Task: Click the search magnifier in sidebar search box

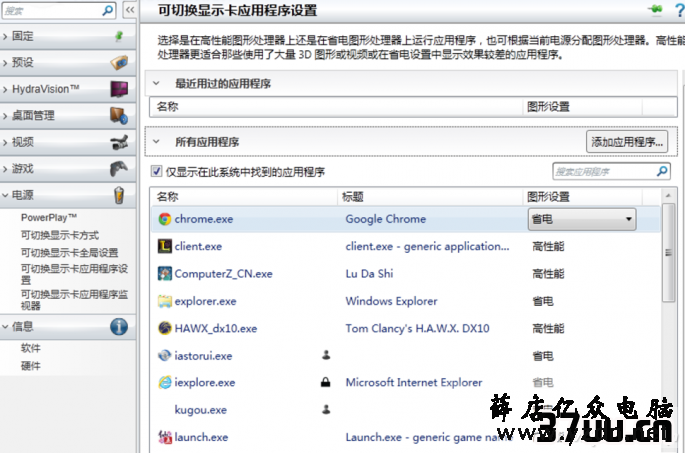Action: (107, 10)
